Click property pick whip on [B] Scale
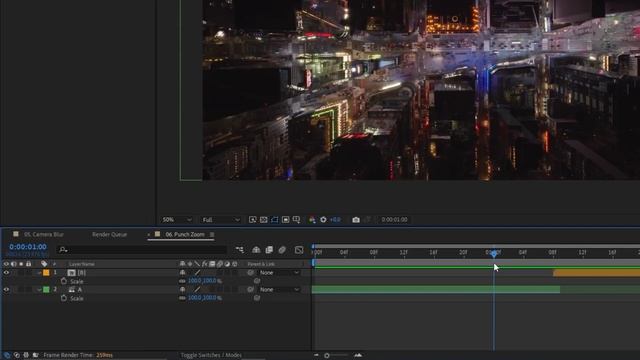 tap(257, 281)
